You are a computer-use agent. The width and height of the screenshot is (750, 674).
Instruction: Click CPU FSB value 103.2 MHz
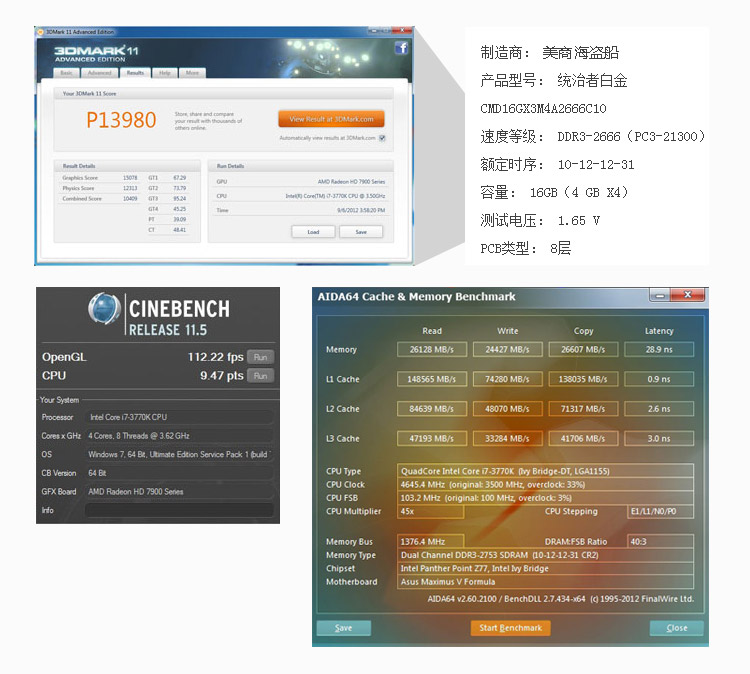pyautogui.click(x=545, y=498)
